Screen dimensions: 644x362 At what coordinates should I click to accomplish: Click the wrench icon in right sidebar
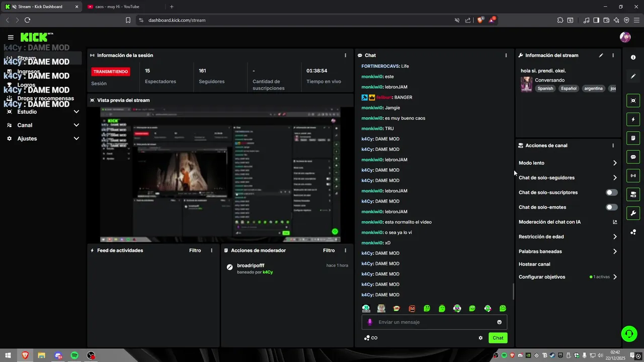(633, 213)
